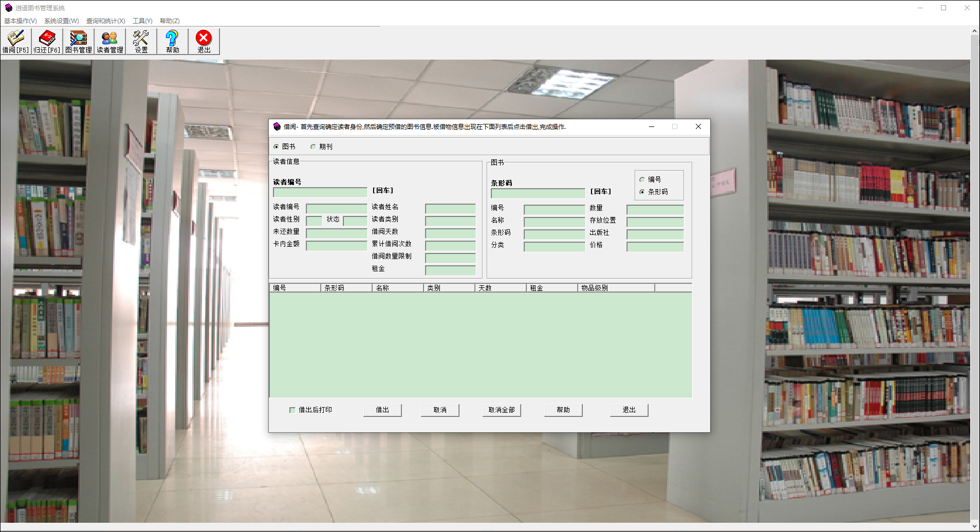The image size is (980, 532).
Task: Open the 借阅 [F5] borrow toolbar icon
Action: 15,41
